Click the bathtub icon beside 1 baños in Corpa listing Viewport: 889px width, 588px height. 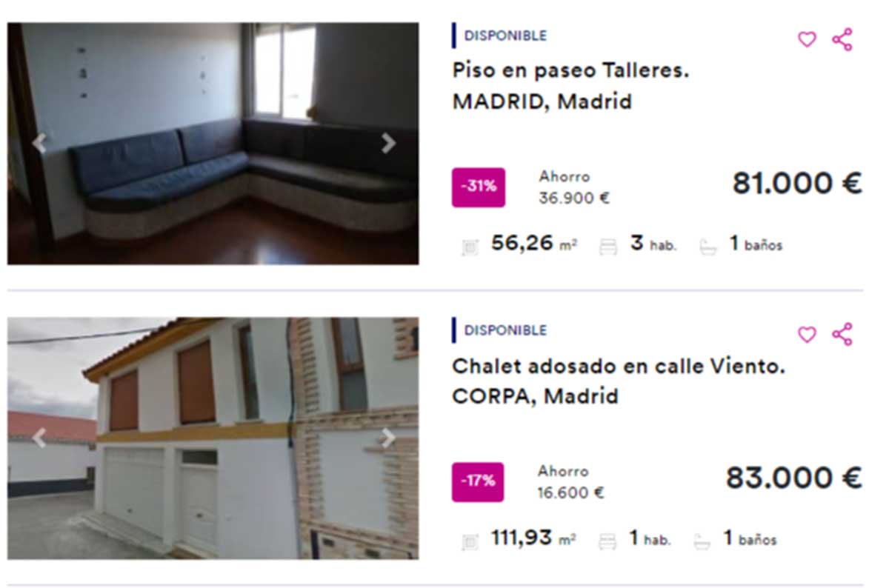[701, 541]
